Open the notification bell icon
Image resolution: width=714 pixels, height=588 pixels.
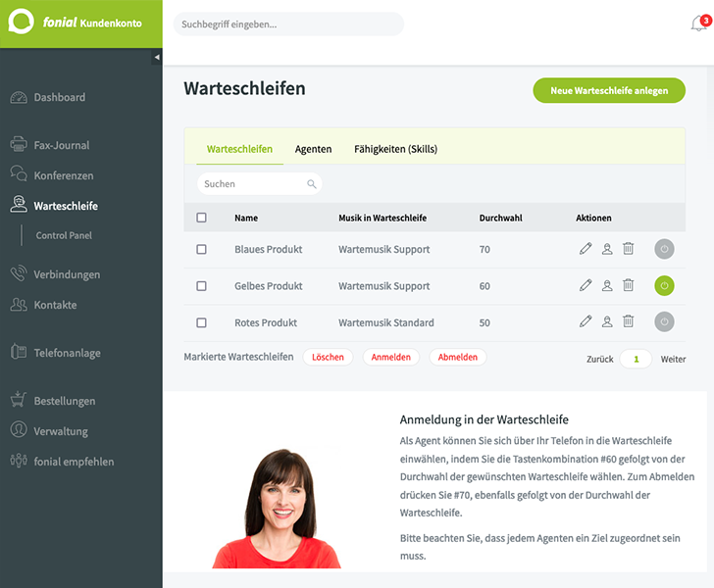click(x=698, y=24)
